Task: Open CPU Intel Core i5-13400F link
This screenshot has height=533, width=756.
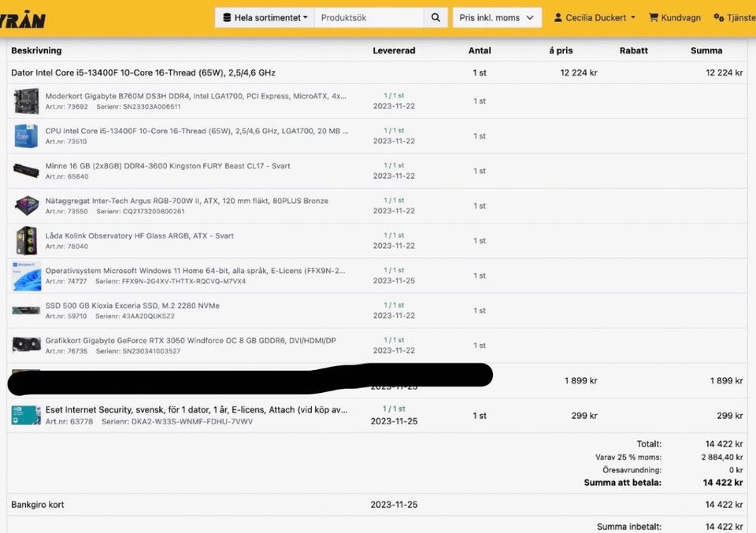Action: [197, 131]
